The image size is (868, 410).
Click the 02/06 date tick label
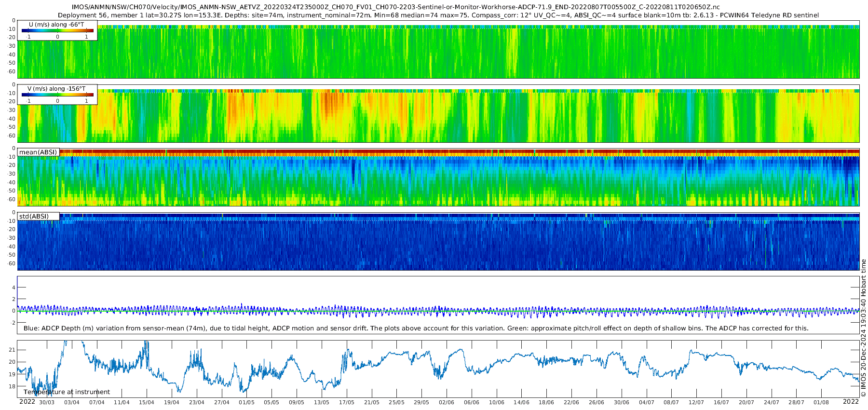tap(447, 402)
